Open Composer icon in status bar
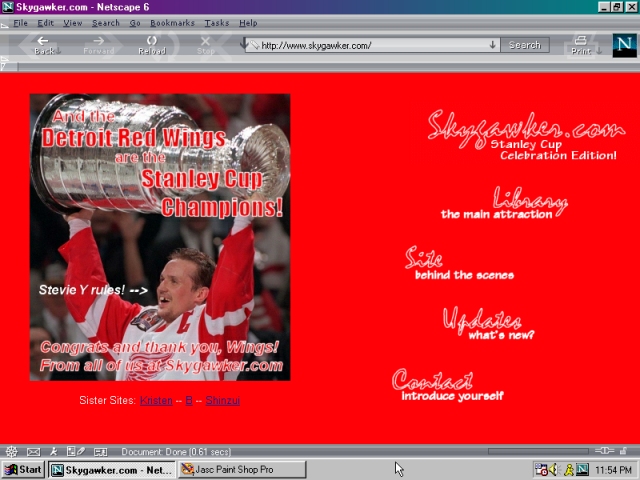This screenshot has width=640, height=480. (x=76, y=451)
